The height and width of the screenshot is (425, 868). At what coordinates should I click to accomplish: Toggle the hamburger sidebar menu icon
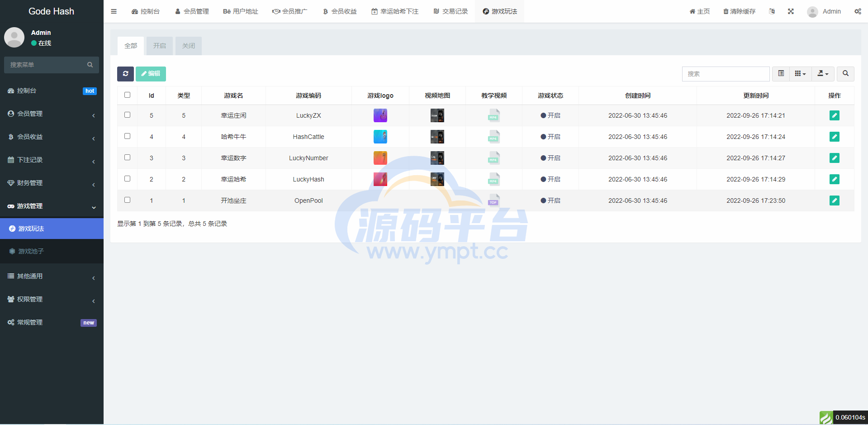(x=114, y=11)
